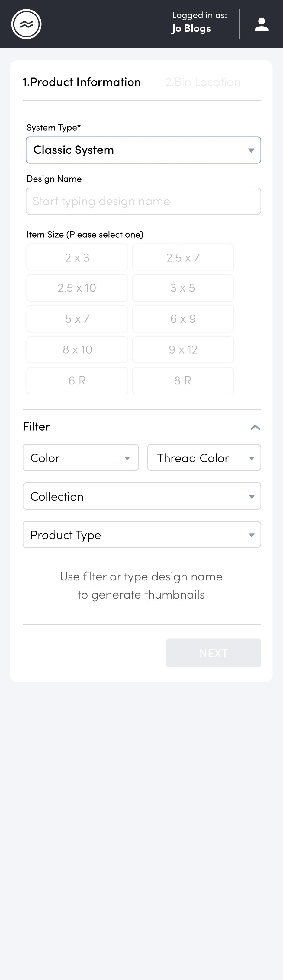Screen dimensions: 283x980
Task: Open the Color filter dropdown
Action: pyautogui.click(x=81, y=458)
